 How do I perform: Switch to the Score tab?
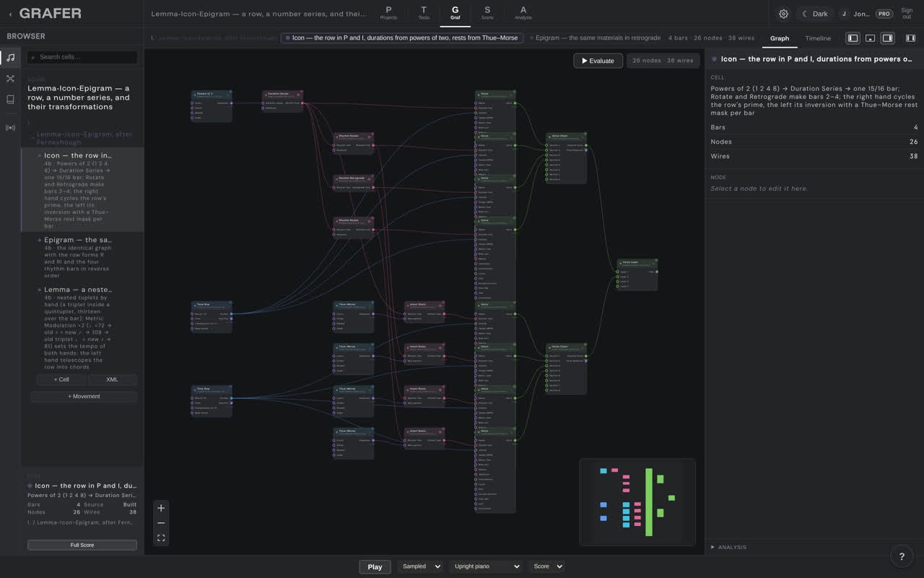click(x=487, y=13)
